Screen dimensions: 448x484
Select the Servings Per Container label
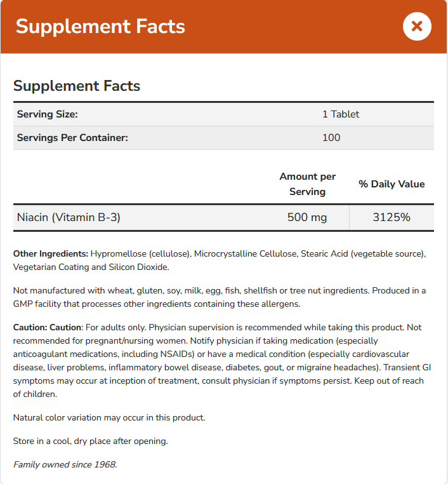(x=72, y=138)
